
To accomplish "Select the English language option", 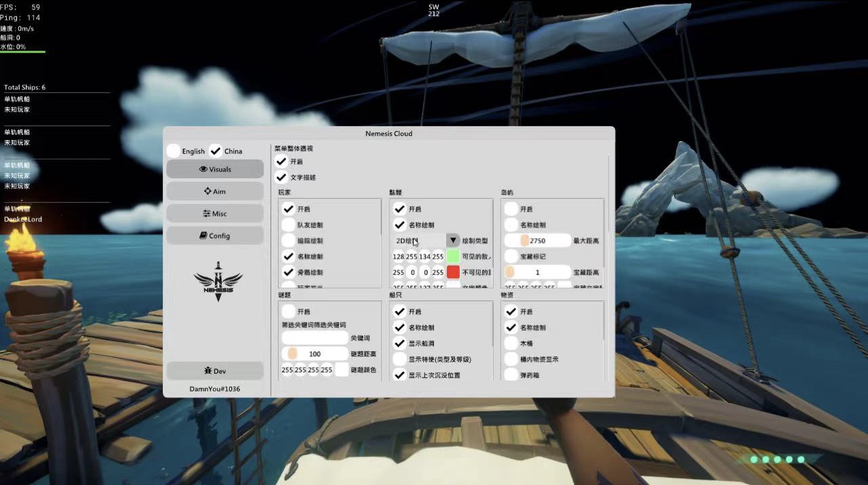I will [174, 151].
